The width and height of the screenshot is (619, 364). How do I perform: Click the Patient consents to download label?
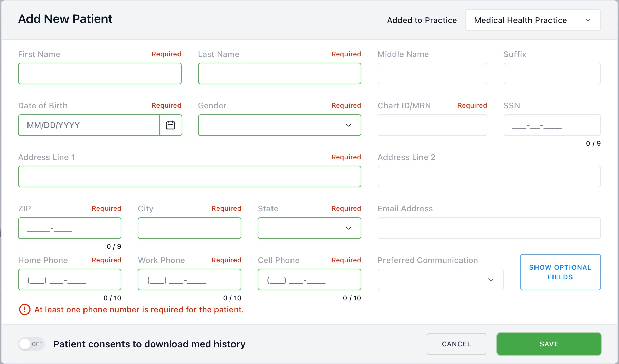tap(149, 344)
